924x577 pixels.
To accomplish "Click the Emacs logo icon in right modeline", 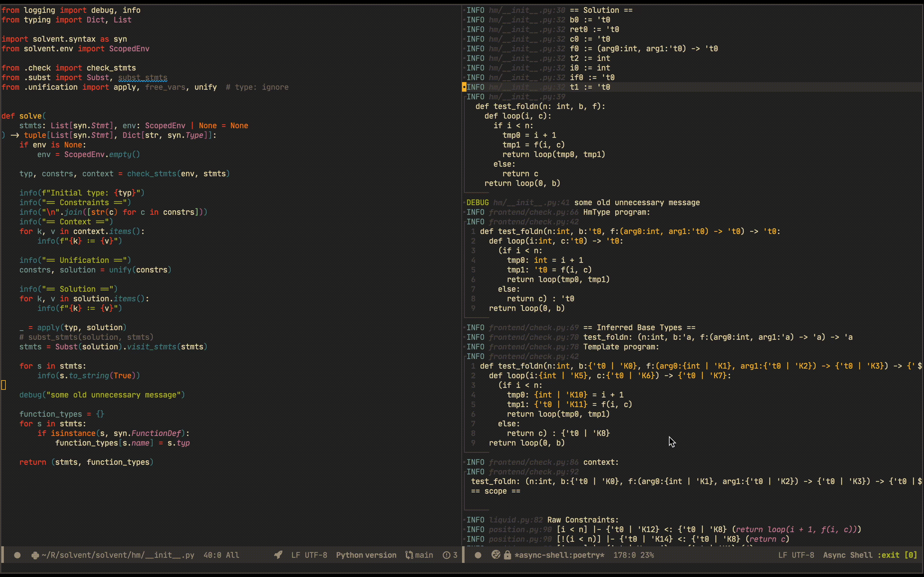I will 496,555.
